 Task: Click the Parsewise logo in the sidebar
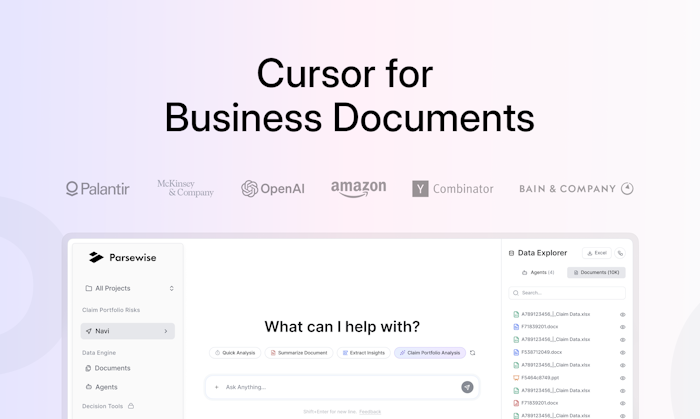click(x=122, y=257)
